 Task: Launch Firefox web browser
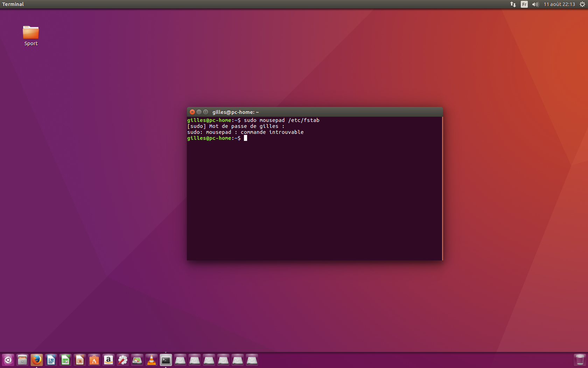(x=37, y=360)
